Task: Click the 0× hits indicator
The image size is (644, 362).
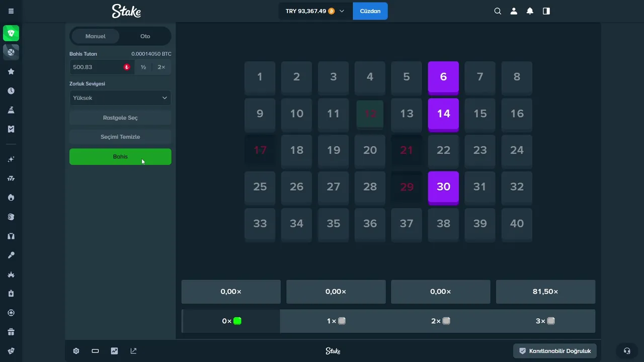Action: (x=231, y=321)
